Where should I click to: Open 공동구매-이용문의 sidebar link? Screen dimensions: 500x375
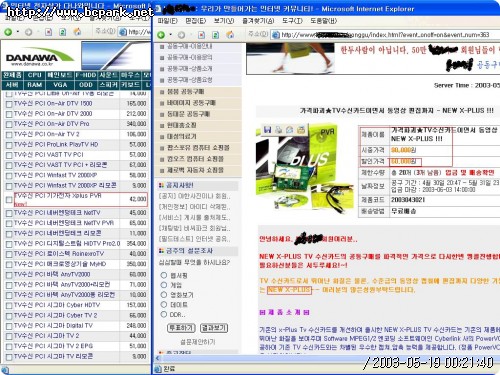pos(190,57)
